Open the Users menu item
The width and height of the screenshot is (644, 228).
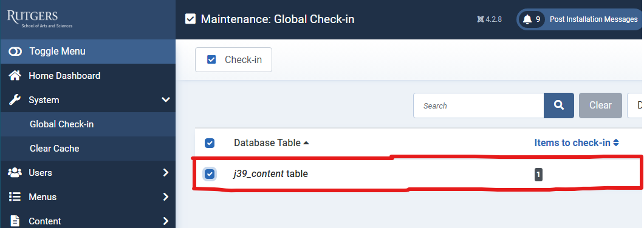point(88,173)
